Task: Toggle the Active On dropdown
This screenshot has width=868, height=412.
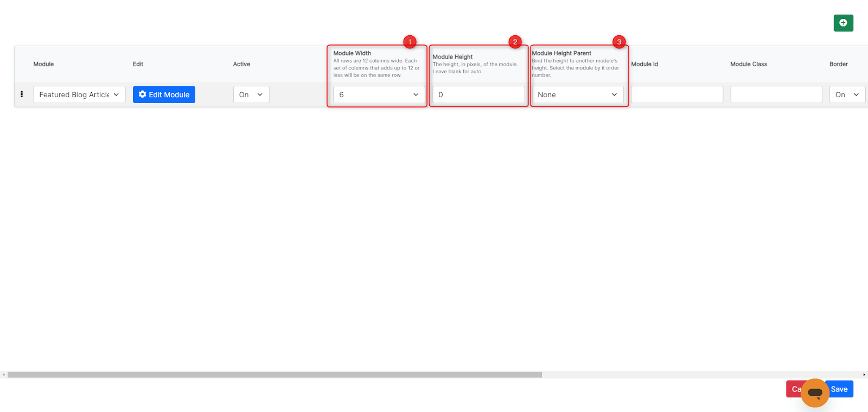Action: point(251,94)
